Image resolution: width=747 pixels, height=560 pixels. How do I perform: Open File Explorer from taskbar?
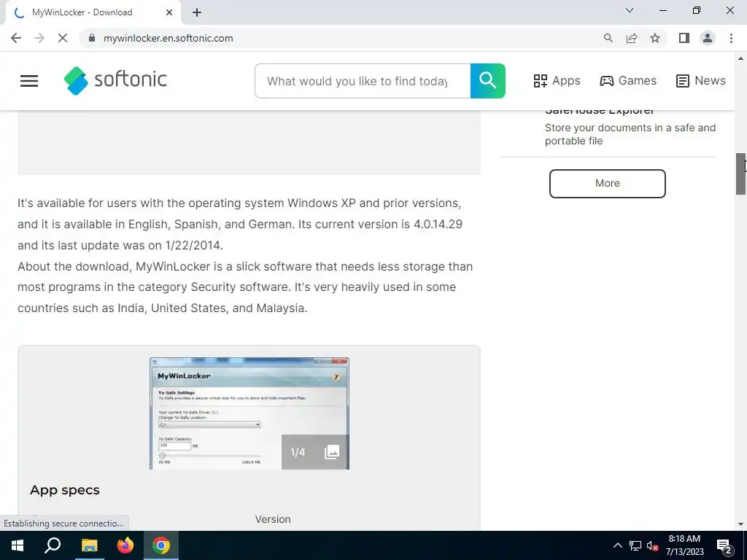[89, 545]
